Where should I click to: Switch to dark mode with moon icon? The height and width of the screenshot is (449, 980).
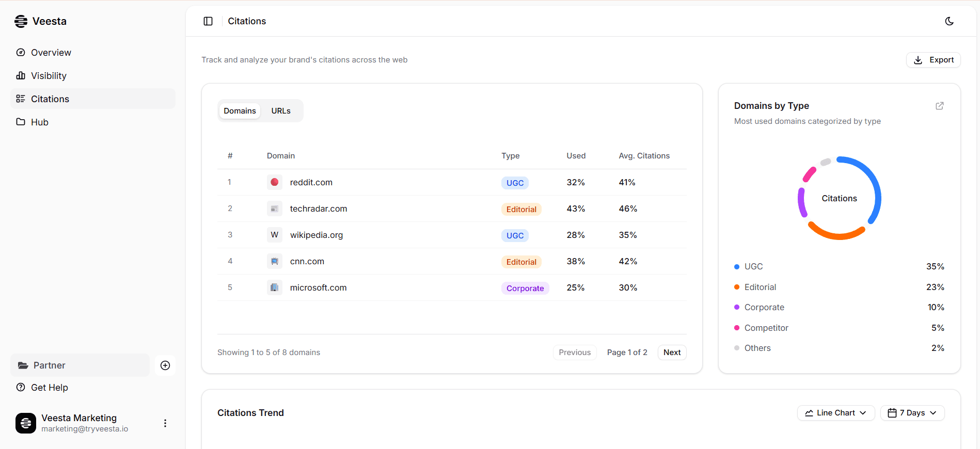(x=949, y=21)
